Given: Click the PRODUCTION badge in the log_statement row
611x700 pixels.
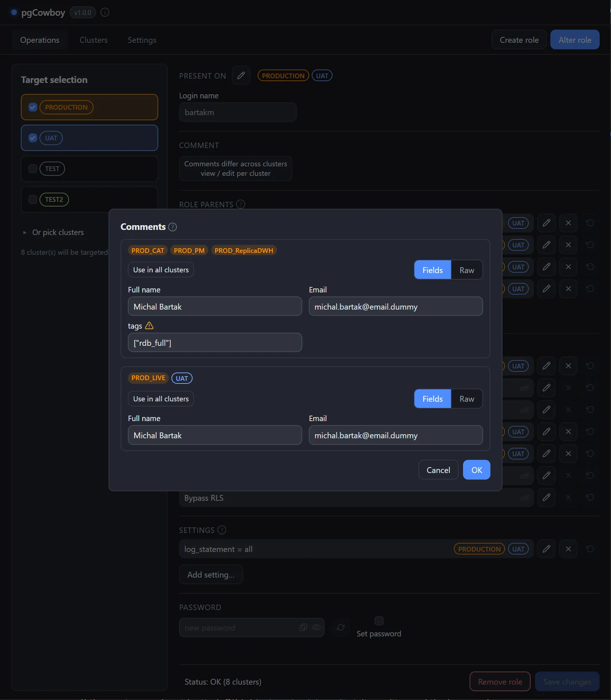Looking at the screenshot, I should point(479,549).
